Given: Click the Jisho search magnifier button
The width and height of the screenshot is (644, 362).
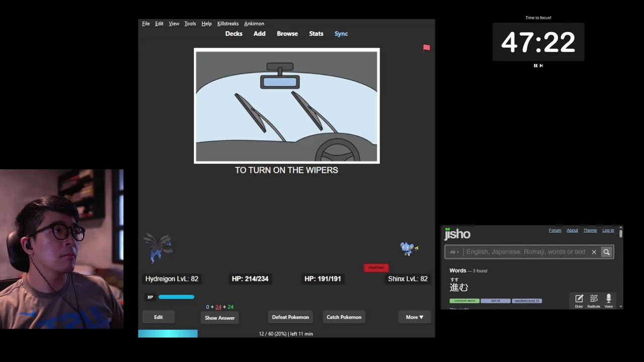Looking at the screenshot, I should (606, 252).
